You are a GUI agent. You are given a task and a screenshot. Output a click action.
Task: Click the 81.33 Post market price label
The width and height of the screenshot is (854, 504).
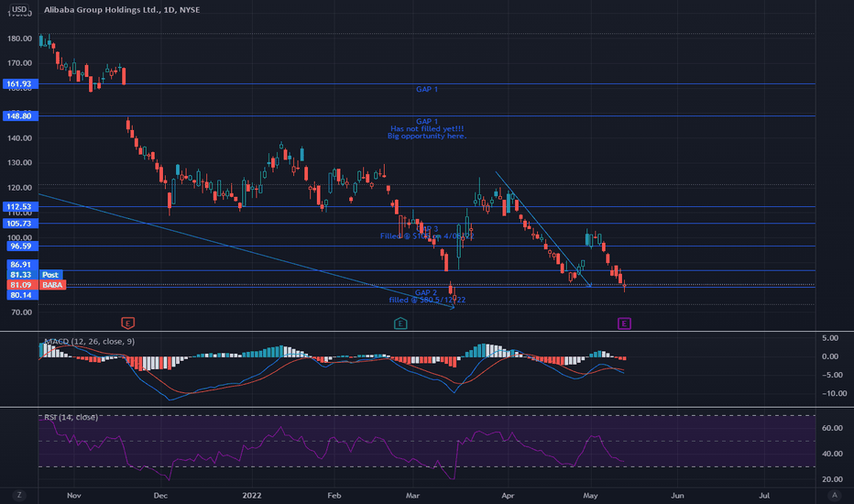click(x=35, y=275)
